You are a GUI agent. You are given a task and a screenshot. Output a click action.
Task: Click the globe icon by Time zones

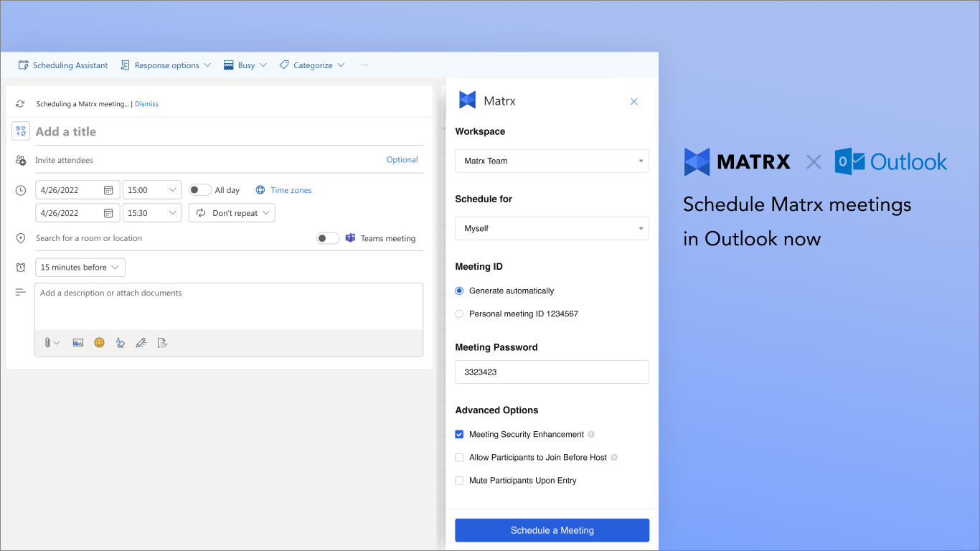pyautogui.click(x=260, y=190)
